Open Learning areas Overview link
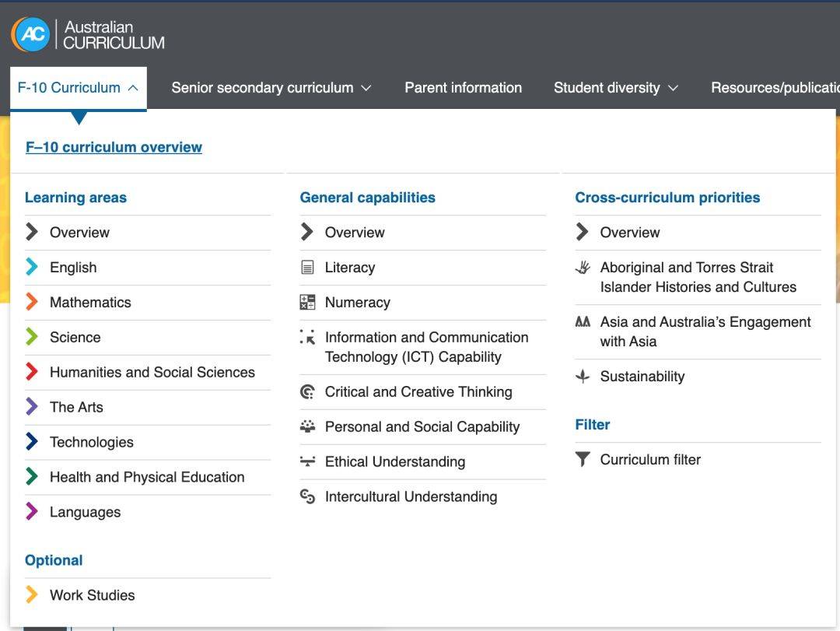 coord(79,232)
